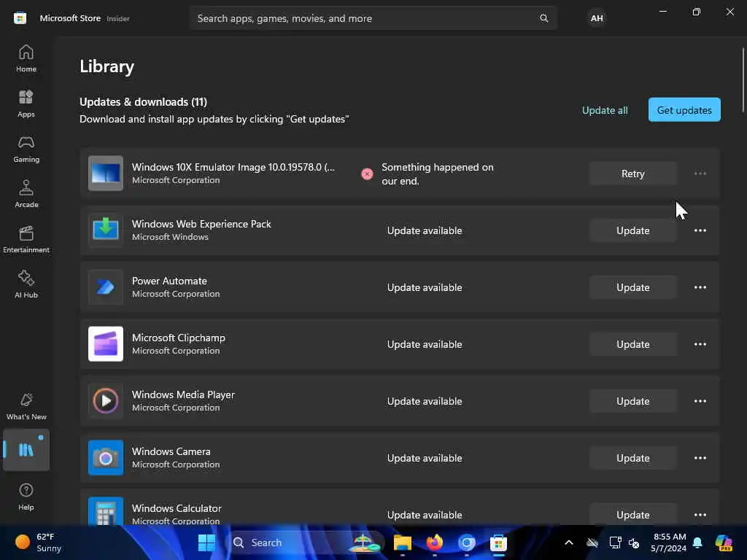Open more options for Windows Camera

[x=700, y=458]
